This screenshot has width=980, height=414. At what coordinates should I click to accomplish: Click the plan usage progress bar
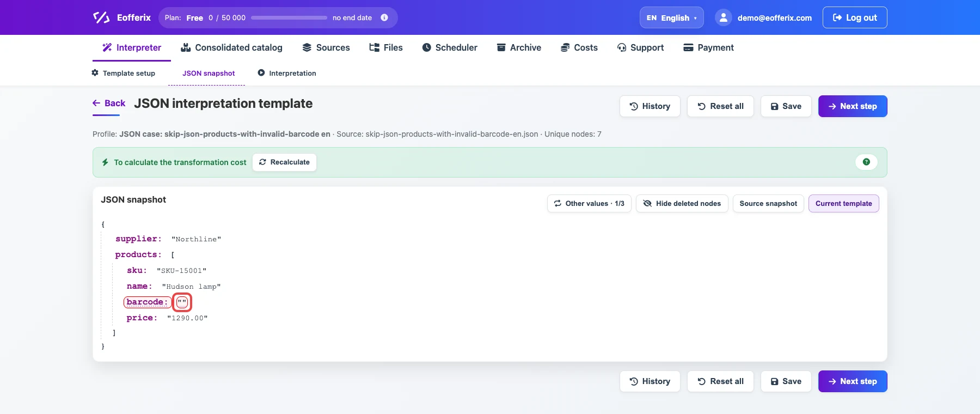pos(289,17)
